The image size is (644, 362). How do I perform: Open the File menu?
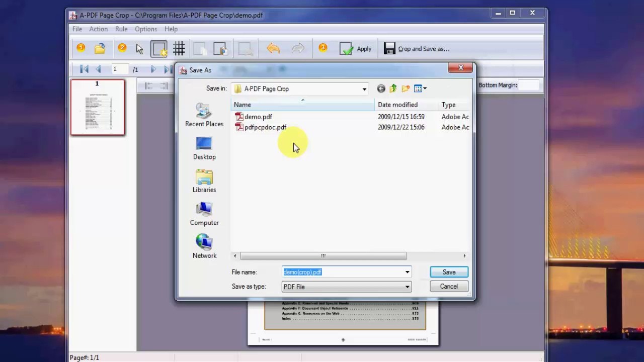77,29
